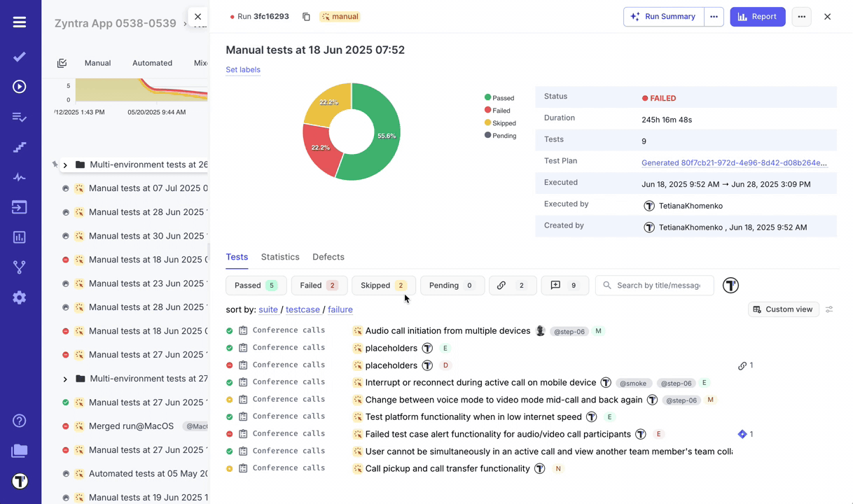Open Branches fork icon in sidebar
The image size is (853, 504).
[x=20, y=267]
